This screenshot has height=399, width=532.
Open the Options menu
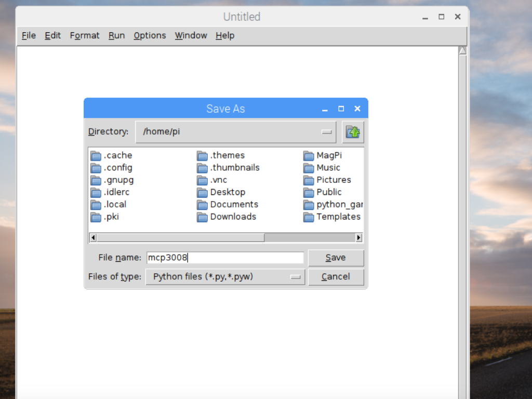point(150,36)
